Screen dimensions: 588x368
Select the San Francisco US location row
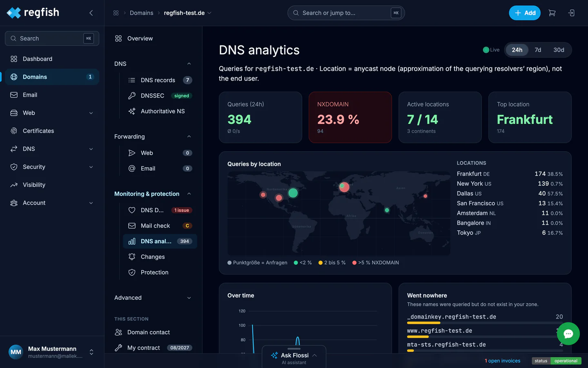point(510,203)
